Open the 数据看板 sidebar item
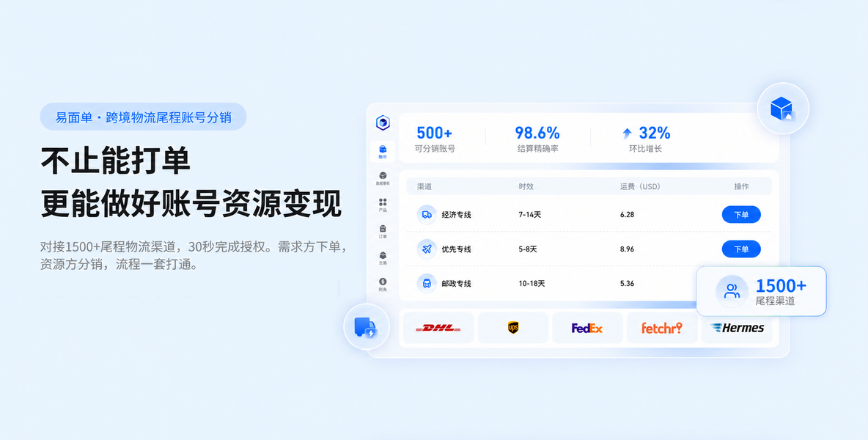Image resolution: width=868 pixels, height=440 pixels. pyautogui.click(x=383, y=178)
